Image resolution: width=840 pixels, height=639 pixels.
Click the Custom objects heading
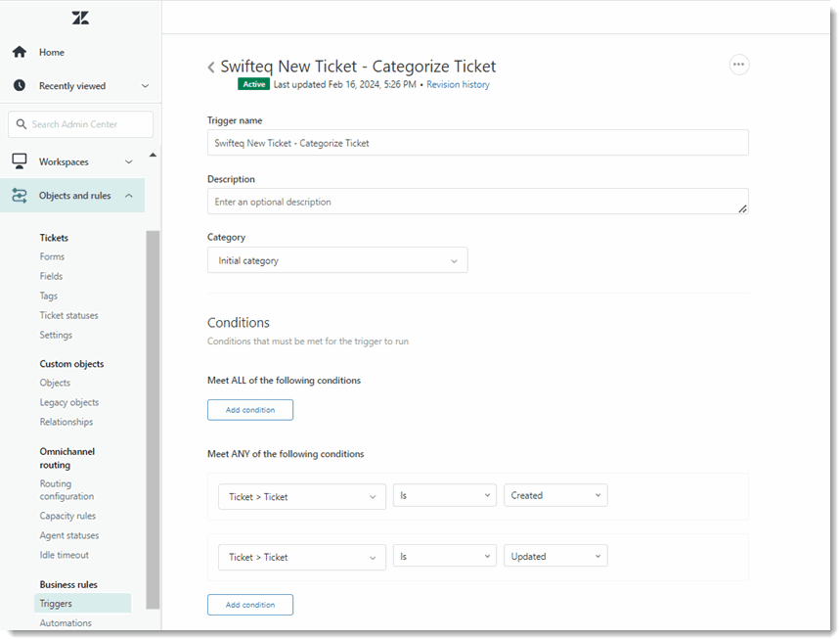click(71, 363)
